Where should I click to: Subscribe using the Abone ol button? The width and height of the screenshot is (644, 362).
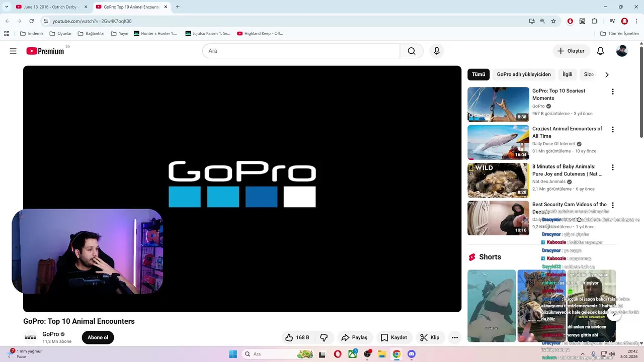98,337
